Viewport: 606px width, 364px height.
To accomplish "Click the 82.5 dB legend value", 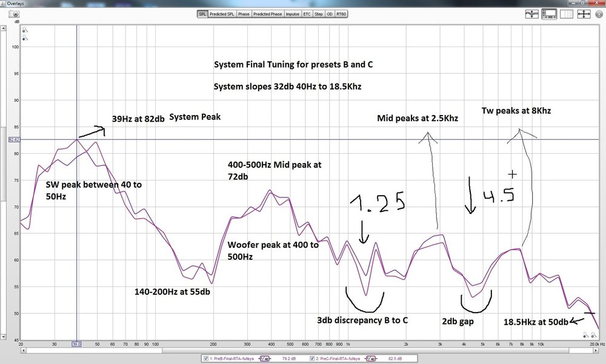I will coord(395,359).
